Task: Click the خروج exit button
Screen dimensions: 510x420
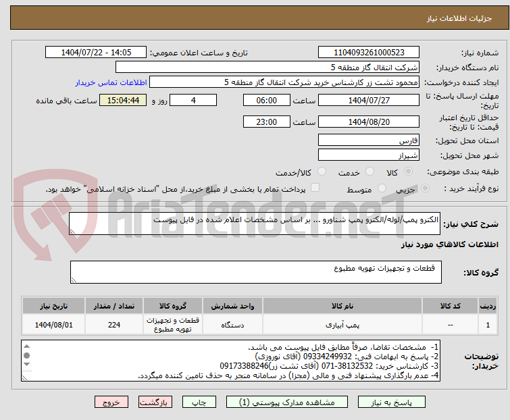Action: pos(111,402)
